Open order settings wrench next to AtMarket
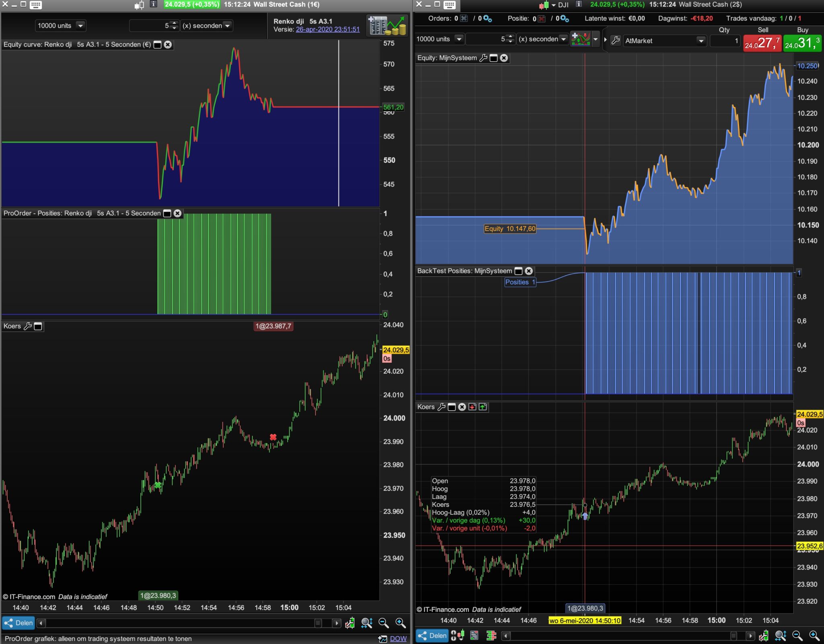The image size is (824, 644). tap(616, 40)
